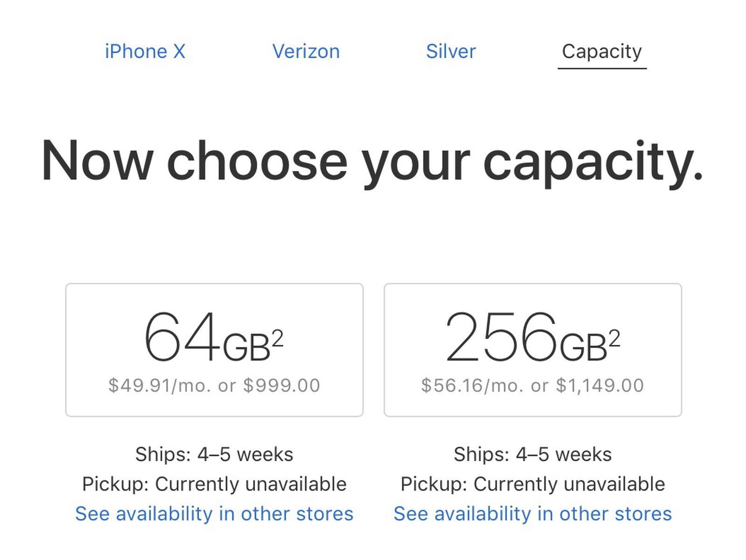Screen dimensions: 746x560
Task: Choose the 256GB capacity option
Action: pyautogui.click(x=532, y=349)
